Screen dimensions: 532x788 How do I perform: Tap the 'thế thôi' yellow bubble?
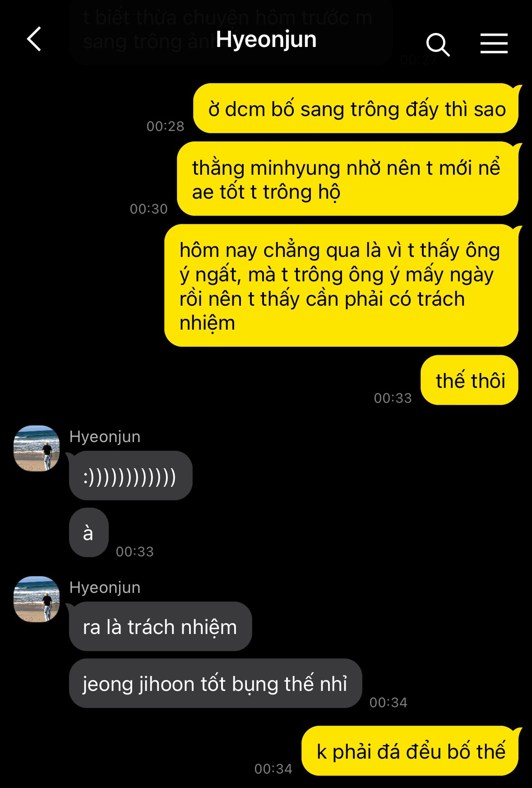click(x=470, y=380)
